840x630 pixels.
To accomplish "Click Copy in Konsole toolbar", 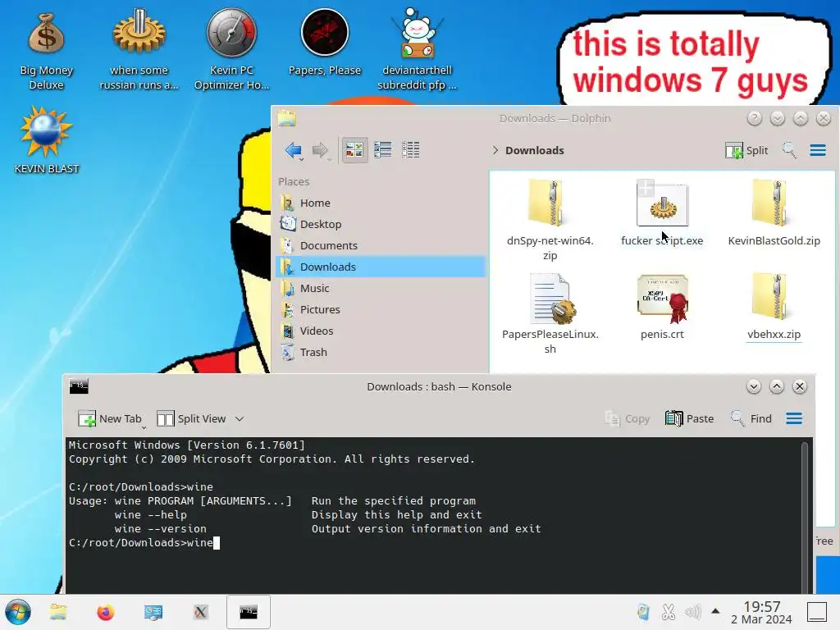I will pyautogui.click(x=628, y=418).
